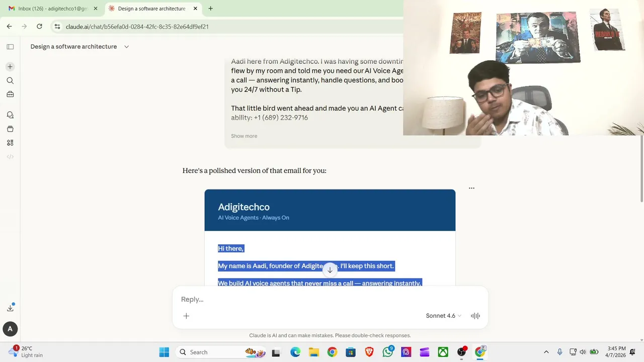The image size is (644, 362).
Task: Switch to the Gmail Inbox (126) tab
Action: click(x=52, y=9)
